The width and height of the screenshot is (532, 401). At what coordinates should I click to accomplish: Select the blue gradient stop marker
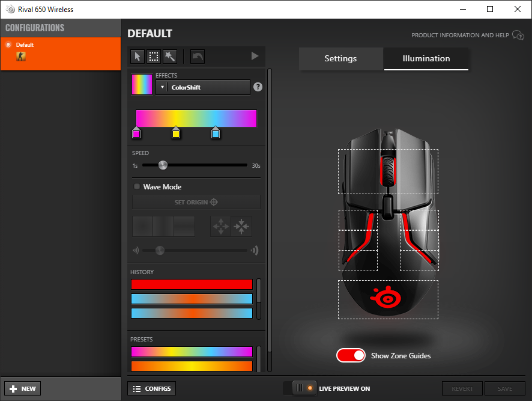(216, 133)
